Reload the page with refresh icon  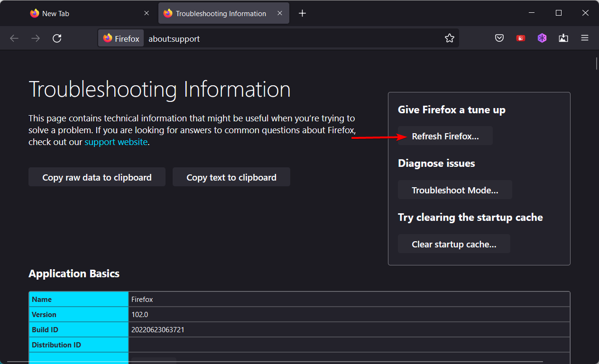(x=57, y=38)
